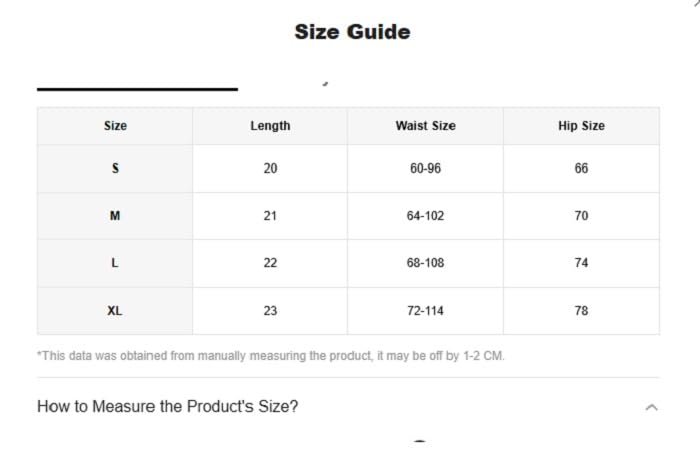Click the How to Measure the Product's Size heading
The width and height of the screenshot is (700, 449).
167,406
